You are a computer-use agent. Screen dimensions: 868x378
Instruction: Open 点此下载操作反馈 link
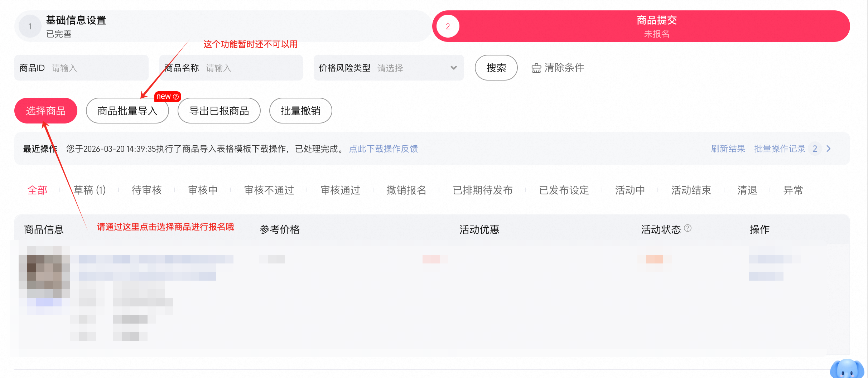(x=384, y=149)
